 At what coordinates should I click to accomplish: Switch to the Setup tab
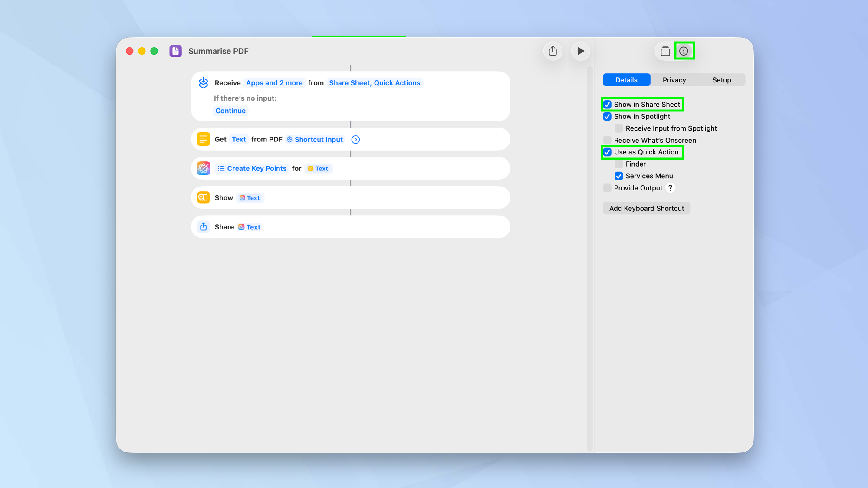click(721, 80)
